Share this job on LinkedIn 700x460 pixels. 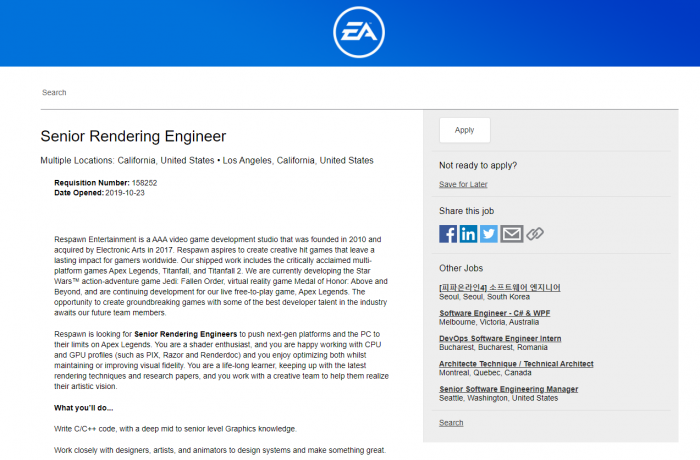point(469,234)
